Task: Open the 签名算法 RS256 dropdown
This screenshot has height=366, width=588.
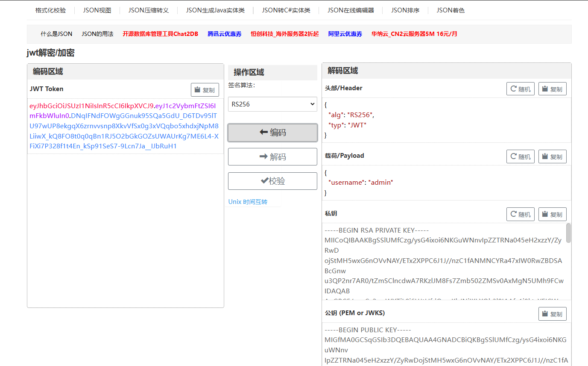Action: [x=272, y=104]
